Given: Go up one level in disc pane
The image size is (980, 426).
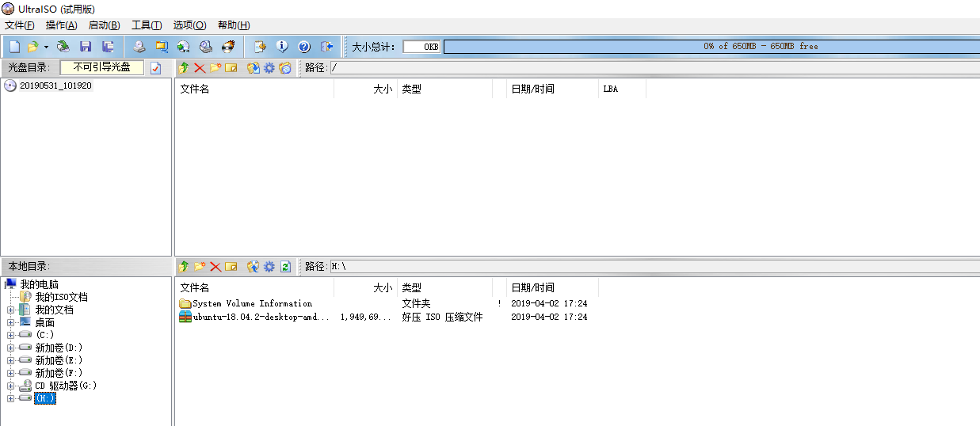Looking at the screenshot, I should [x=185, y=68].
